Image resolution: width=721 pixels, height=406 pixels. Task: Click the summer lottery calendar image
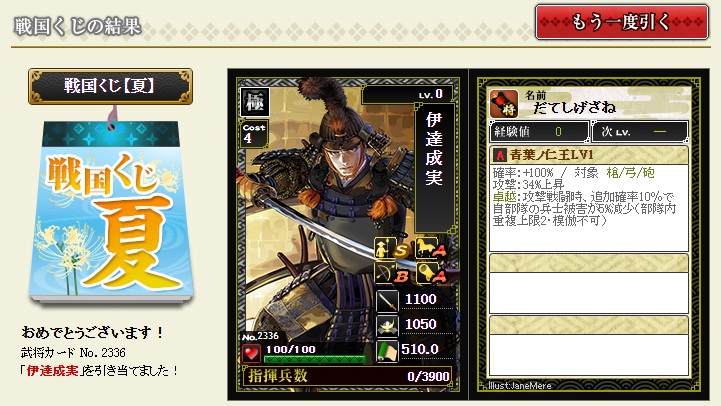(x=111, y=212)
